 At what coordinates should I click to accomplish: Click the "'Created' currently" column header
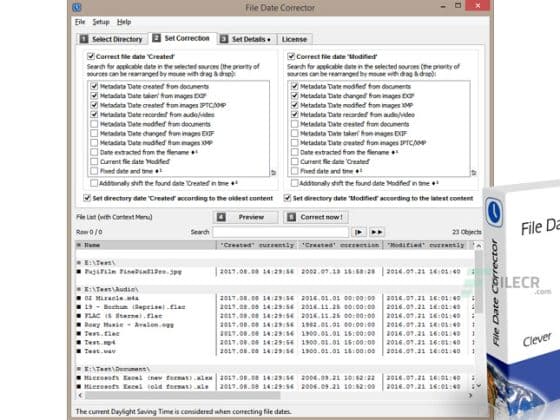click(257, 245)
